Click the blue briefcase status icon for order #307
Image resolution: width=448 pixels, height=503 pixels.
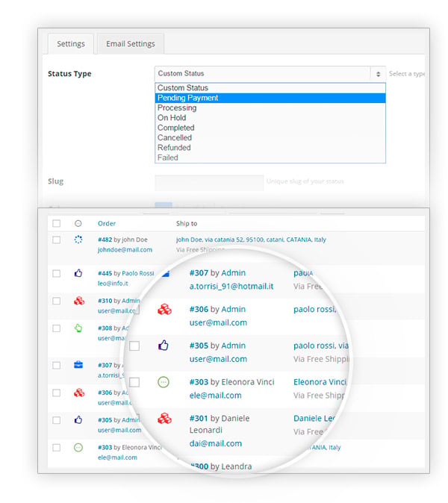click(78, 365)
